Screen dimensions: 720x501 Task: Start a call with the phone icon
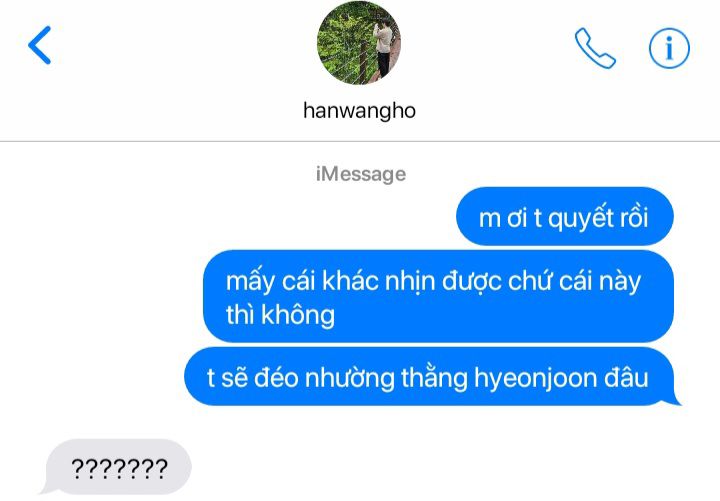pyautogui.click(x=595, y=48)
